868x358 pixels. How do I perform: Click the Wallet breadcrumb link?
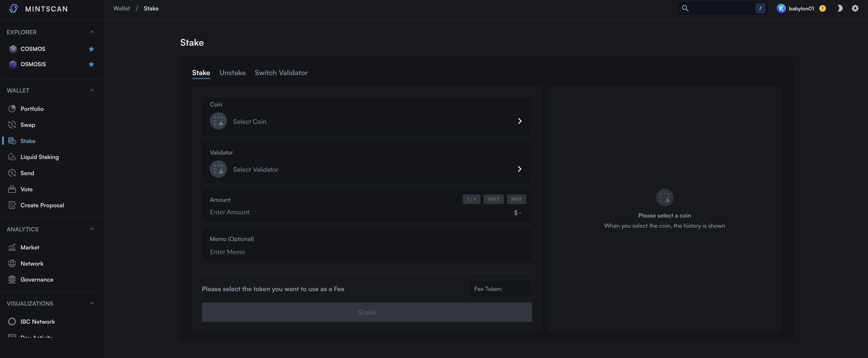click(x=121, y=8)
